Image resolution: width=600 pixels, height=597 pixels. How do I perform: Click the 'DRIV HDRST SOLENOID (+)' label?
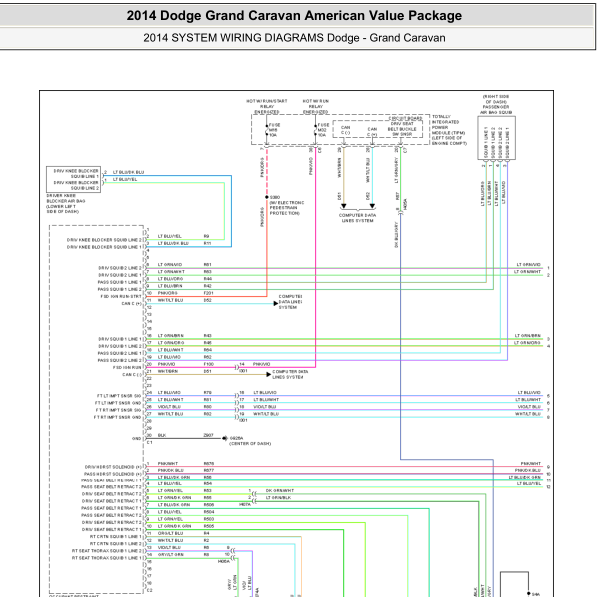point(113,467)
